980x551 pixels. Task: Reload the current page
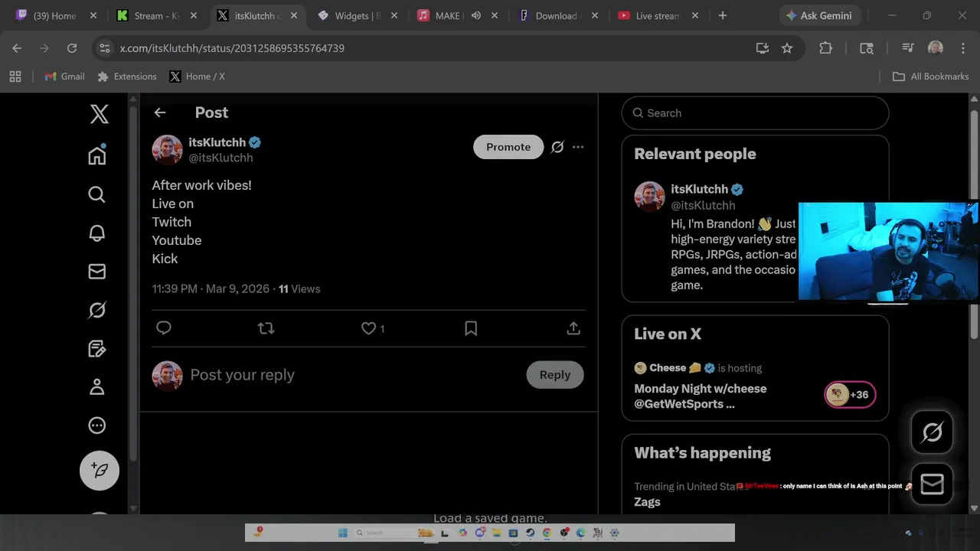tap(72, 48)
